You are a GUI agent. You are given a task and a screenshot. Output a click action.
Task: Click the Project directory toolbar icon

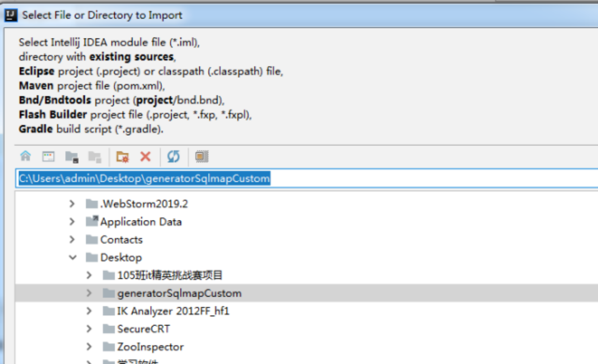[72, 157]
